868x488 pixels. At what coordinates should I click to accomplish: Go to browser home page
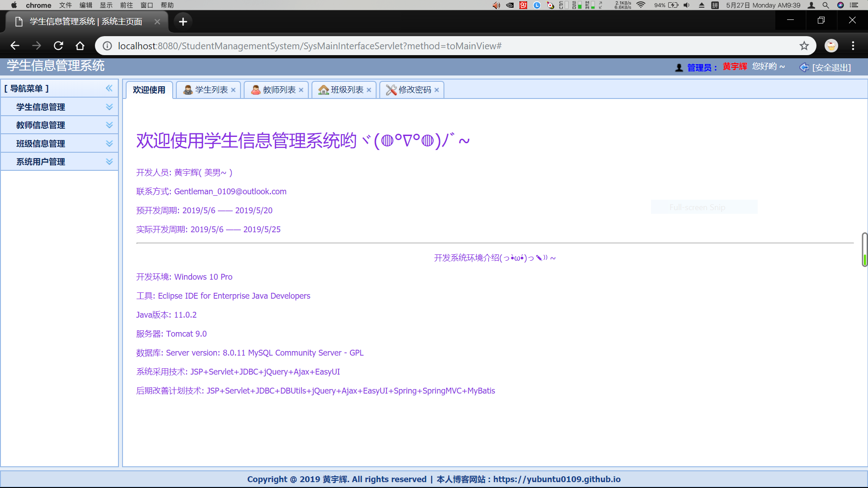click(80, 46)
